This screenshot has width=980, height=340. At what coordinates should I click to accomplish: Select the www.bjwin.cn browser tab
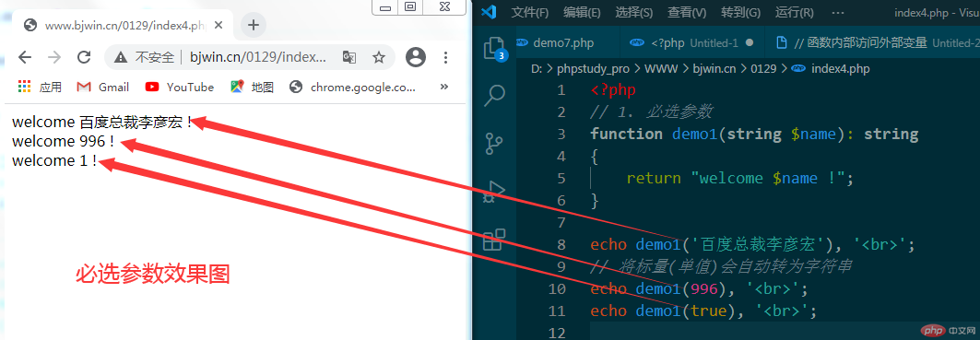(x=124, y=25)
